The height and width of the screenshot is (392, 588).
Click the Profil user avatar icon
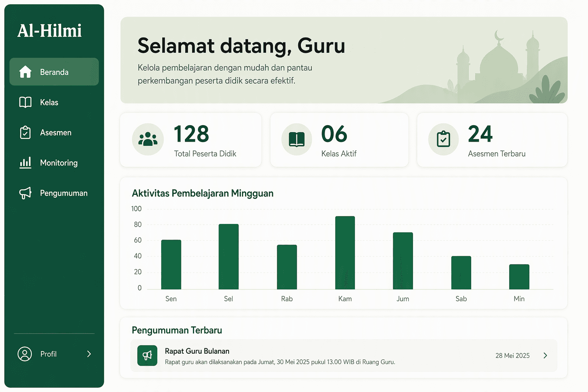click(x=25, y=354)
